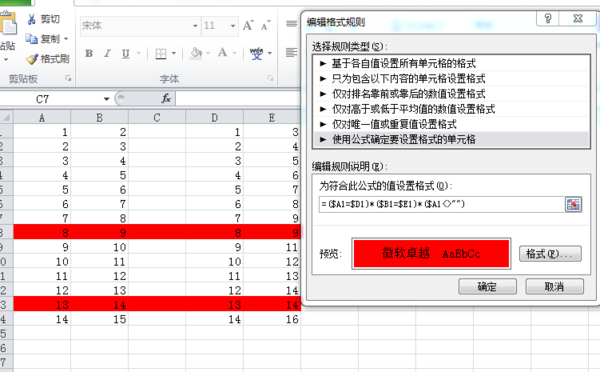
Task: Toggle Underline formatting
Action: coord(126,53)
